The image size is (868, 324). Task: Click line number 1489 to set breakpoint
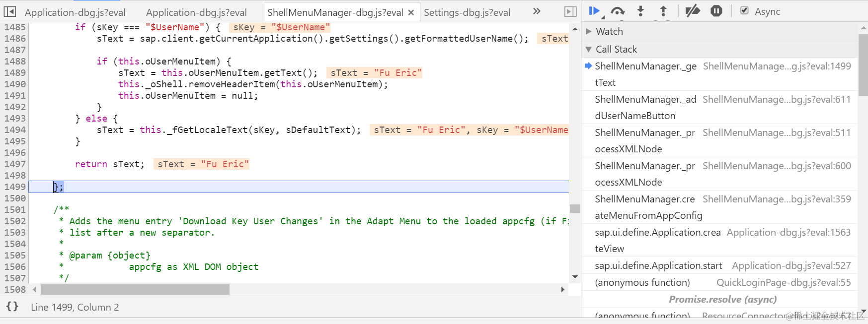tap(15, 73)
